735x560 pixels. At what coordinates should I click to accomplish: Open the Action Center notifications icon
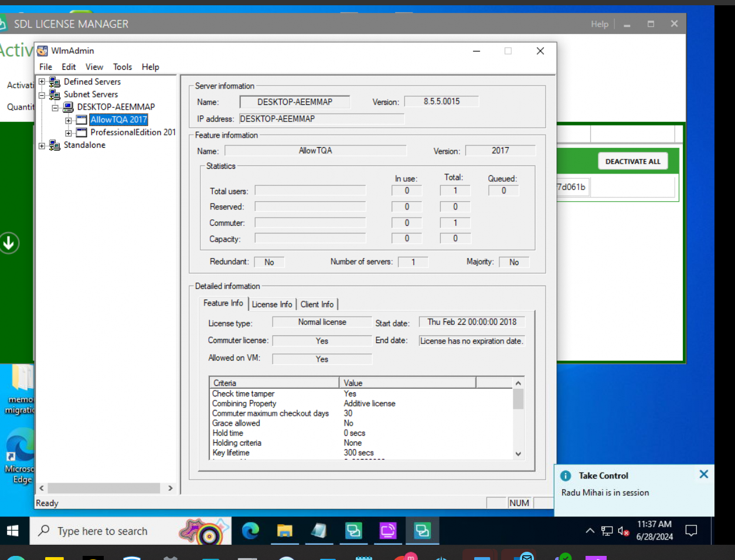click(691, 531)
